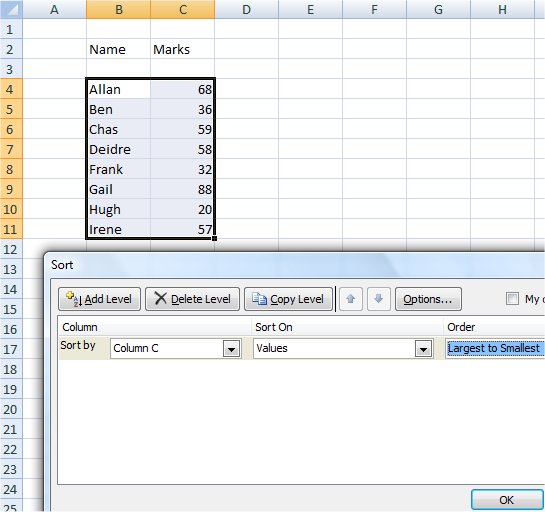Viewport: 545px width, 512px height.
Task: Open the Column C sort-by dropdown
Action: 231,349
